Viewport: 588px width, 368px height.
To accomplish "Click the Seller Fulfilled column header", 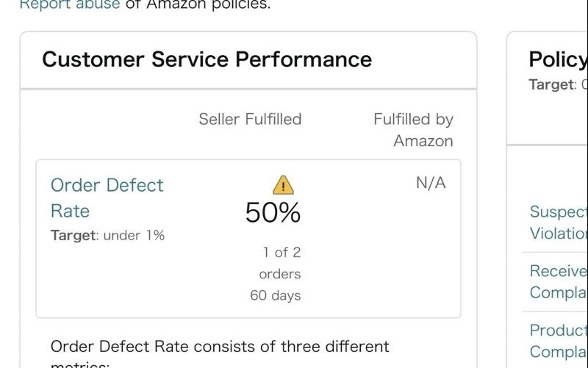I will (x=250, y=119).
